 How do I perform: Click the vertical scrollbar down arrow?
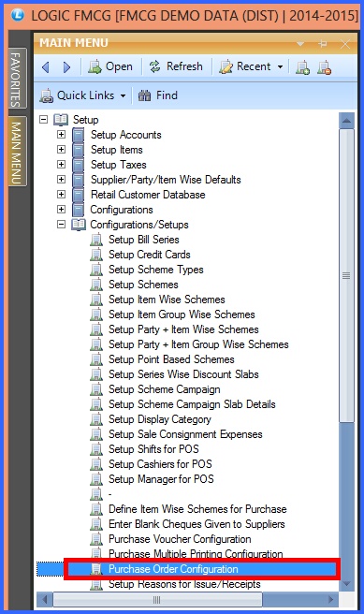click(346, 583)
